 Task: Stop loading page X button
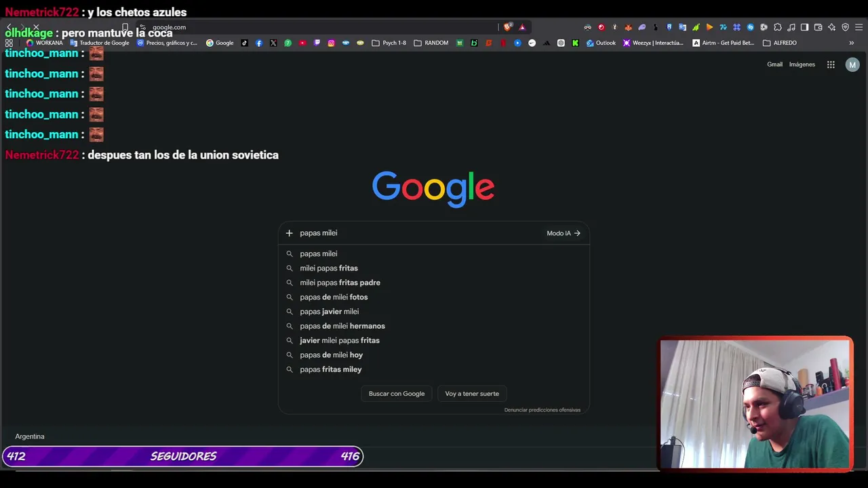click(x=36, y=27)
